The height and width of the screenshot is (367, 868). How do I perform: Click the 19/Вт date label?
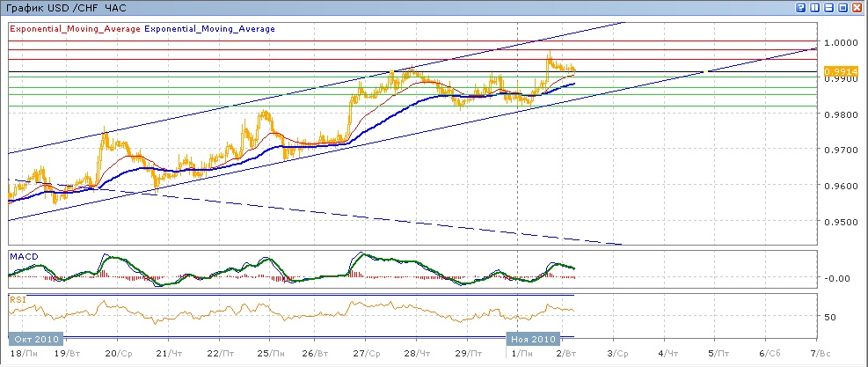click(x=67, y=353)
